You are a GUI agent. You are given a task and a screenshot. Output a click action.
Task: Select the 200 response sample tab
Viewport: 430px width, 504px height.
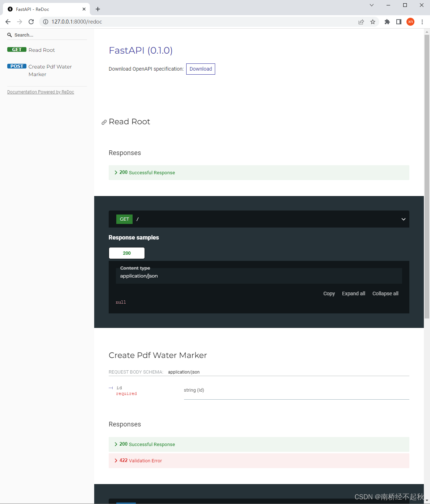pyautogui.click(x=127, y=253)
